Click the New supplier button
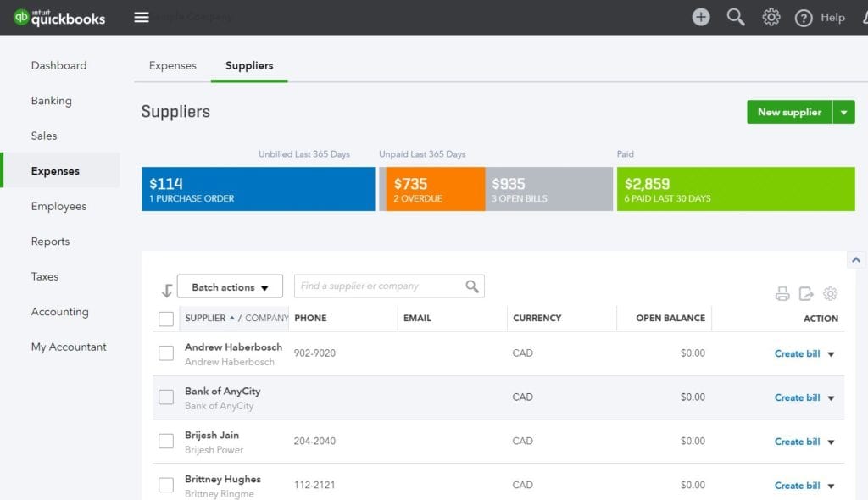 coord(789,111)
